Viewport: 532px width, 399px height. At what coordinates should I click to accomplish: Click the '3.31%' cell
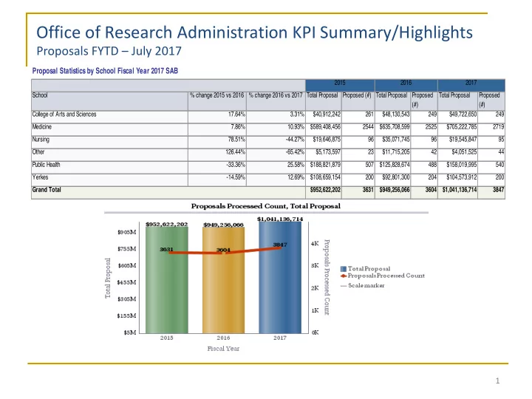[x=276, y=117]
